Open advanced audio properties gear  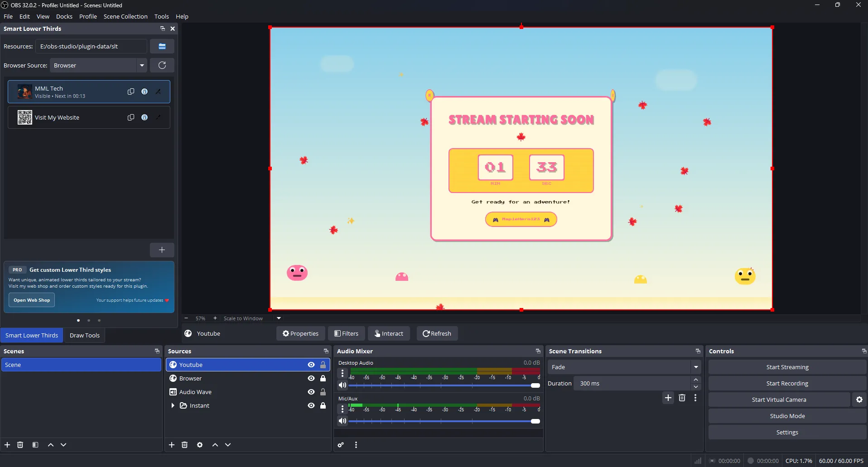(x=341, y=445)
